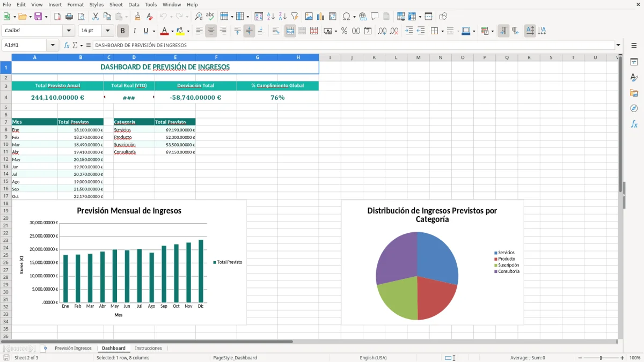Toggle Merge and Center Cells
The height and width of the screenshot is (362, 644).
[290, 31]
